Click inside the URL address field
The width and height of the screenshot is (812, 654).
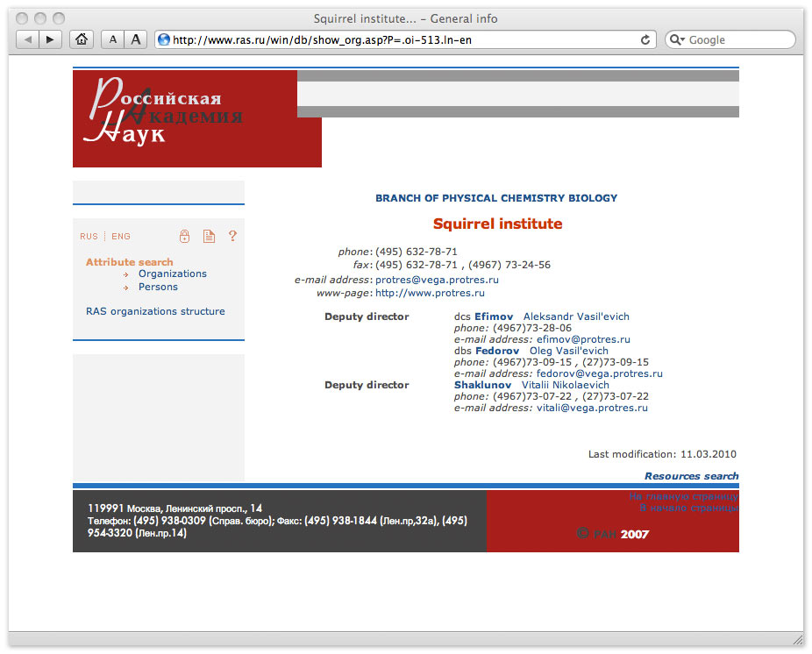click(395, 39)
